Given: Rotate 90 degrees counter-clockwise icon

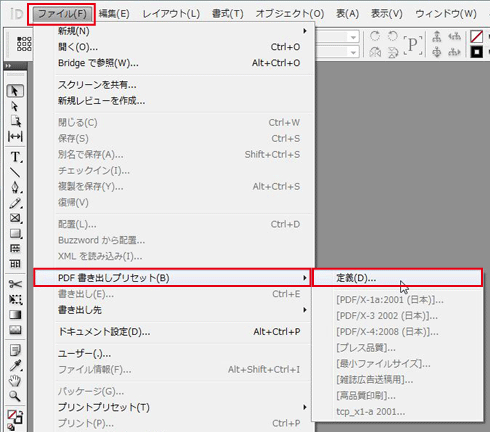Looking at the screenshot, I should [x=393, y=36].
